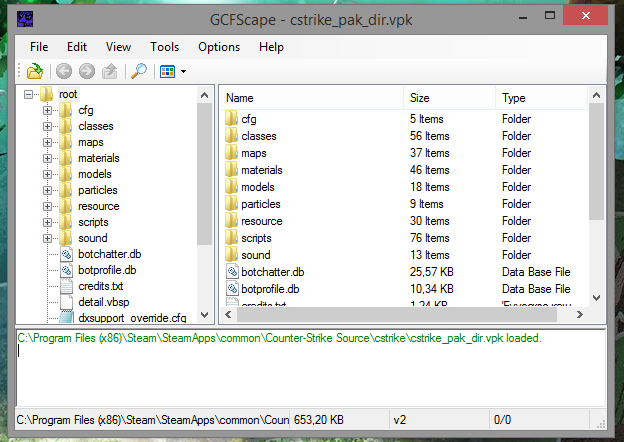Image resolution: width=624 pixels, height=442 pixels.
Task: Select botchatter.db in the tree pane
Action: click(109, 254)
